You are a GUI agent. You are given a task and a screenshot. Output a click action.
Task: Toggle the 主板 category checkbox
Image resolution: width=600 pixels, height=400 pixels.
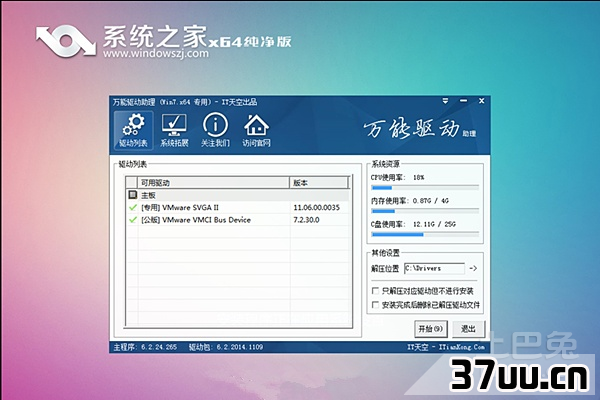[132, 195]
